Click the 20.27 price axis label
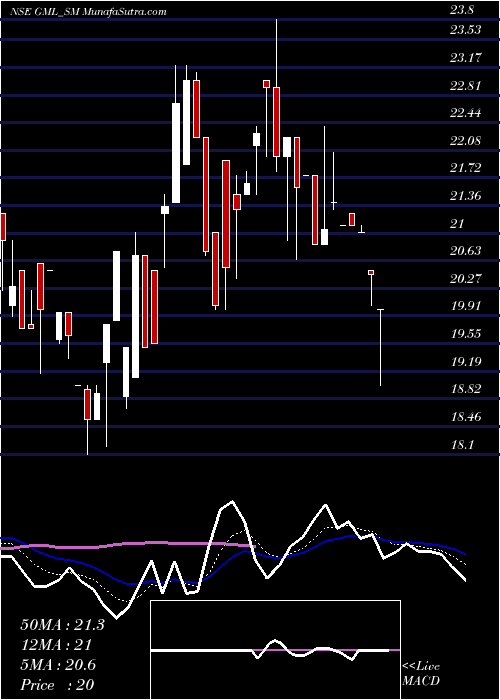This screenshot has height=700, width=500. [x=467, y=279]
